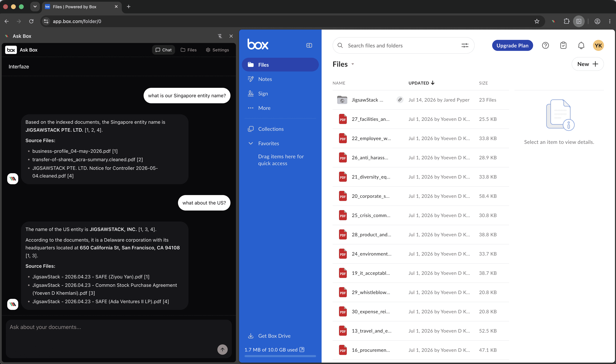Unpin the Ask Box side panel
The width and height of the screenshot is (616, 364).
click(220, 36)
